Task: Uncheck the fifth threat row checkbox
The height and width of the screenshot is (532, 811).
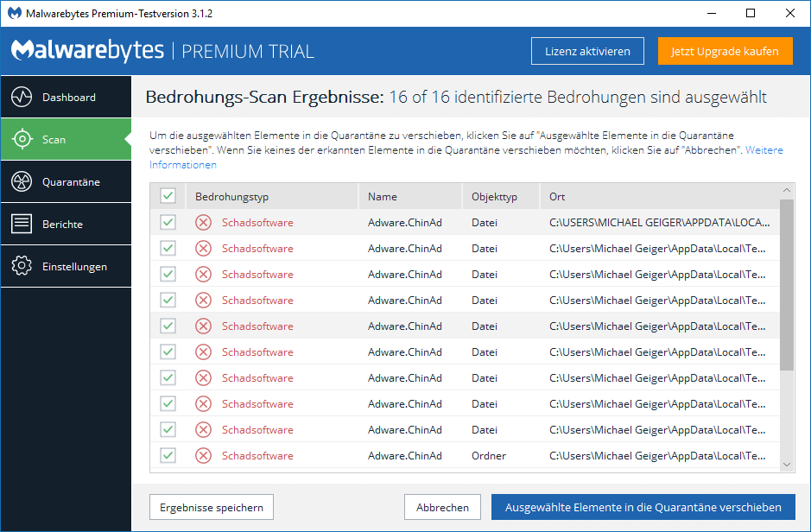Action: (168, 326)
